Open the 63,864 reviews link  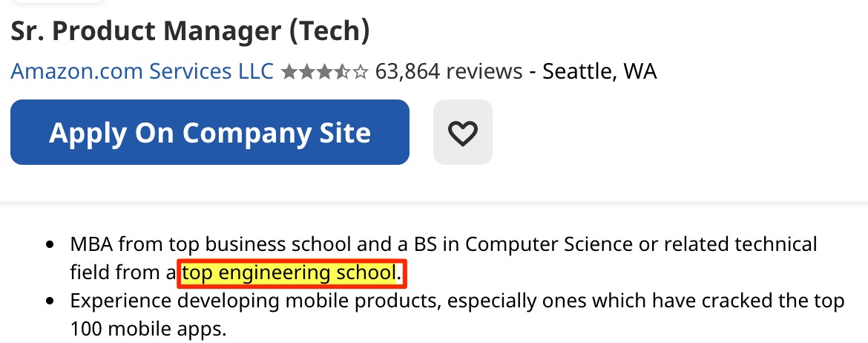(449, 71)
